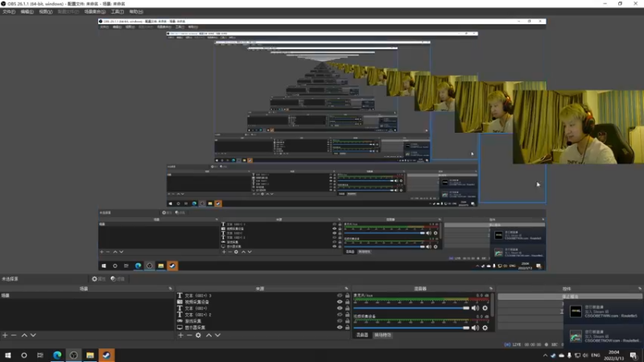This screenshot has width=644, height=362.
Task: Hide the 文本 (GDI+) source with eye icon
Action: (340, 308)
